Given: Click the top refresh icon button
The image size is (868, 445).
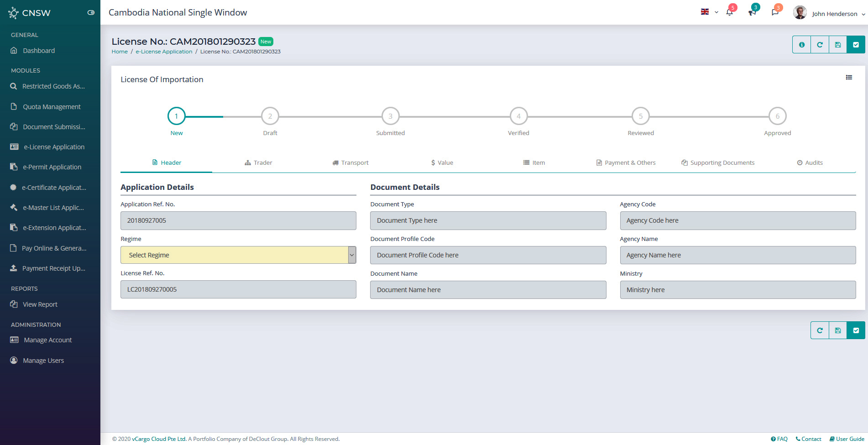Looking at the screenshot, I should (x=820, y=45).
